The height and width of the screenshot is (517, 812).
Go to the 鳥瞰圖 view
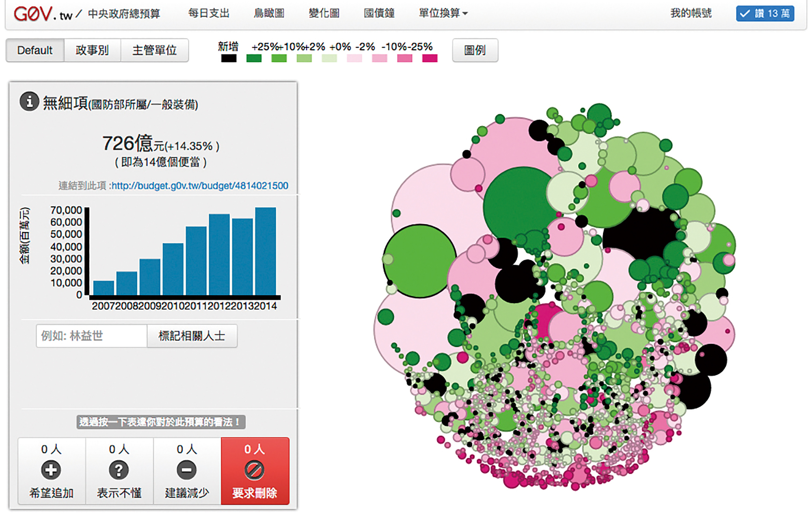click(x=269, y=13)
